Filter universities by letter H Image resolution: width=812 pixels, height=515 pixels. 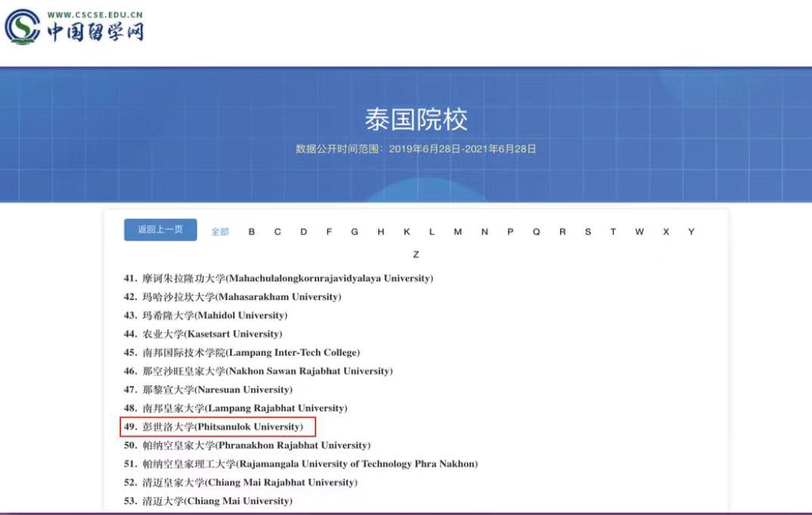(x=381, y=232)
